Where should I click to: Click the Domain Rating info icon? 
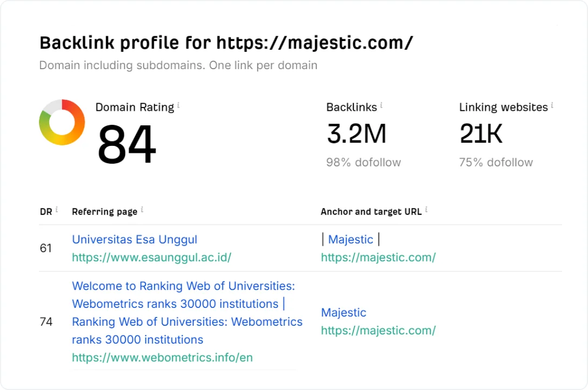click(179, 104)
